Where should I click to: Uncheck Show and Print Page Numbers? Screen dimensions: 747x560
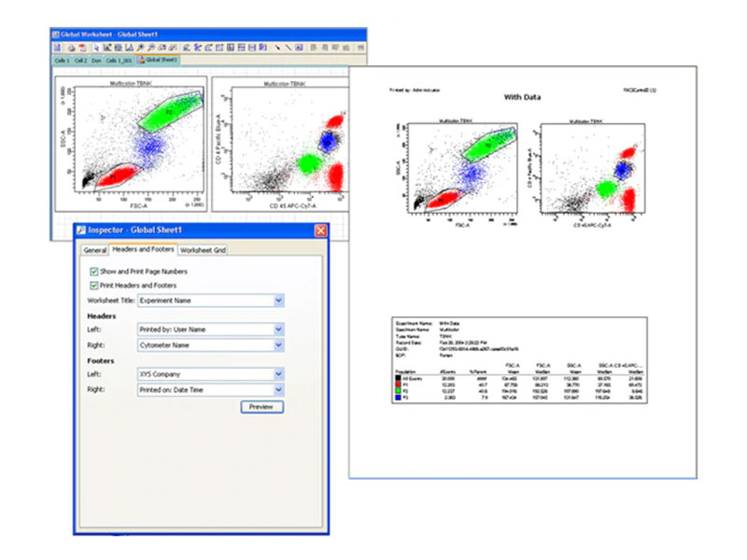(x=94, y=271)
